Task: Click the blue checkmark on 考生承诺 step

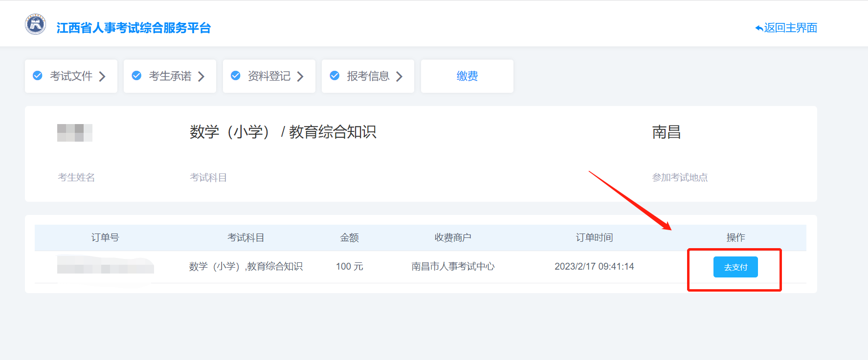Action: point(137,76)
